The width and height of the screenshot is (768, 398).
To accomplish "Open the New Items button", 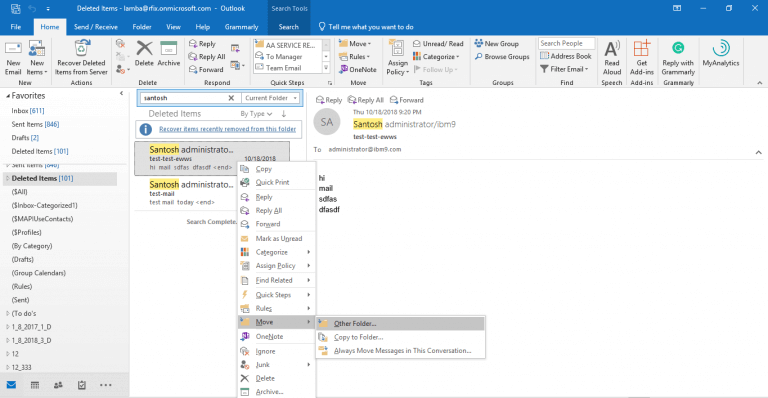I will (37, 58).
